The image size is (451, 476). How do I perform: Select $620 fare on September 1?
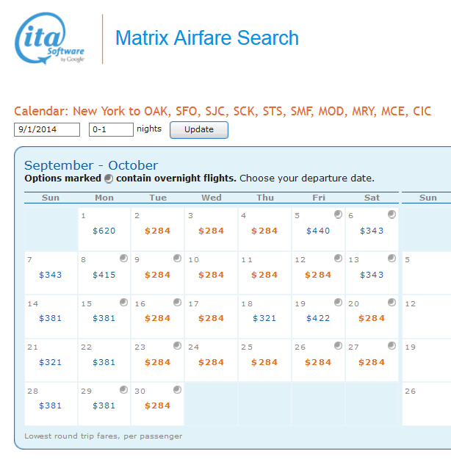point(104,231)
